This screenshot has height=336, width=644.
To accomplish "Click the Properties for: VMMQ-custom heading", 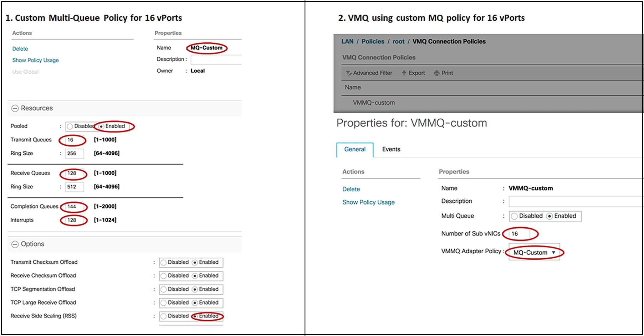I will tap(412, 123).
